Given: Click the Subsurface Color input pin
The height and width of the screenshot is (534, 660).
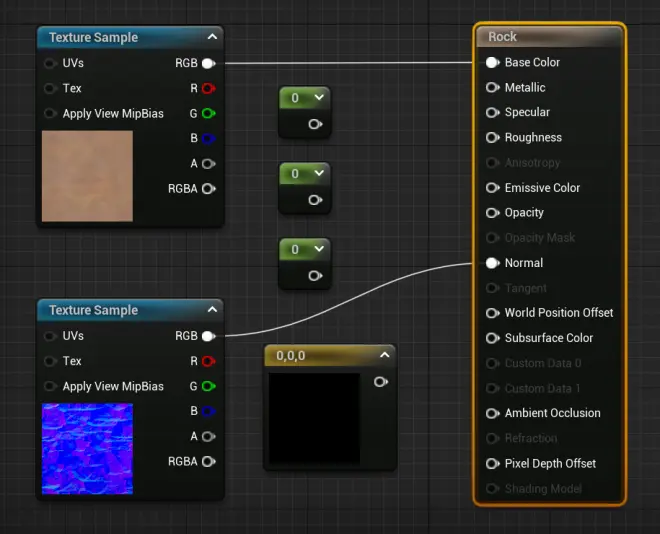Looking at the screenshot, I should pyautogui.click(x=492, y=338).
